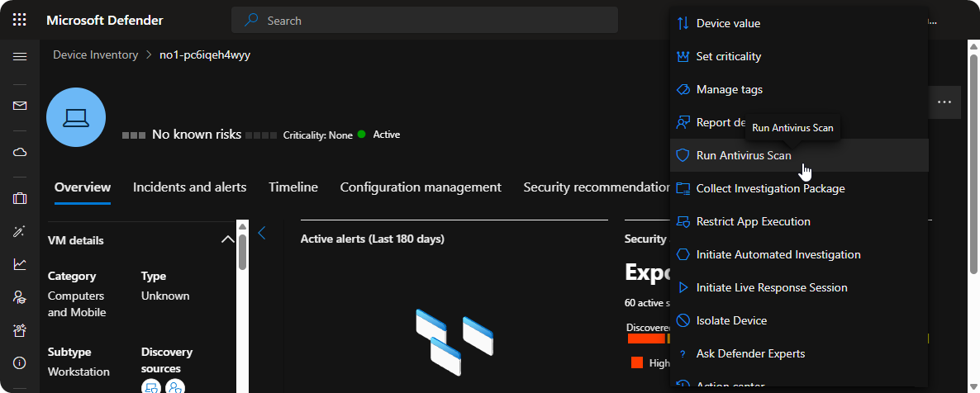Open the Timeline tab

293,187
